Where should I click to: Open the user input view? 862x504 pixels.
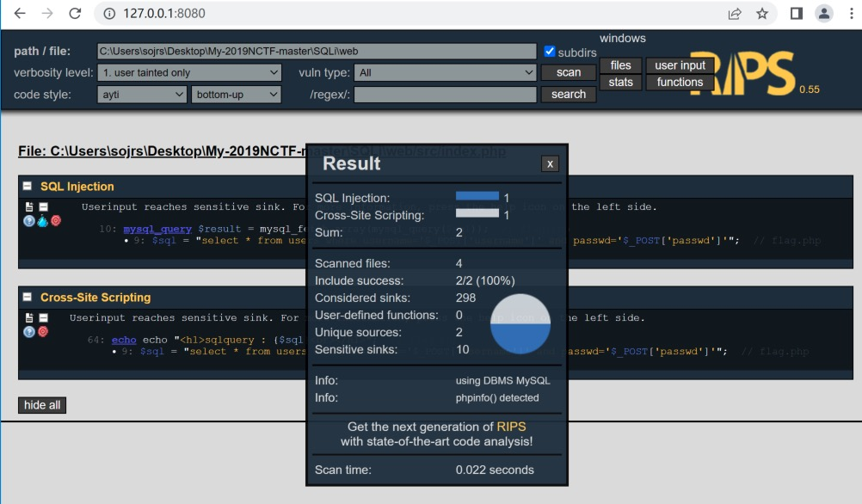(x=680, y=65)
